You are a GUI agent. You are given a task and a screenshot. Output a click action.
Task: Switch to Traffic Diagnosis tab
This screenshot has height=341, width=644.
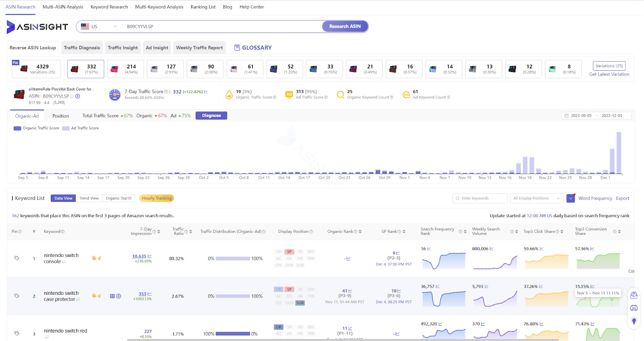tap(82, 47)
